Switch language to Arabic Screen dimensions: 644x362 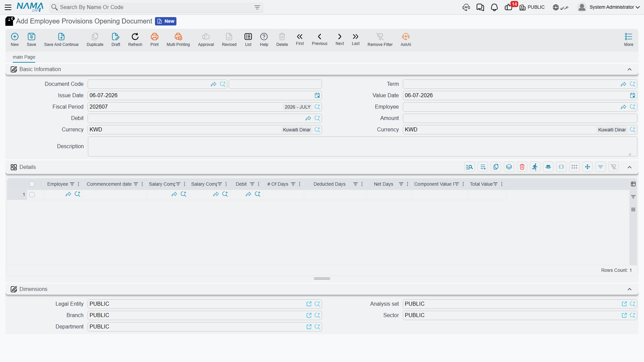click(560, 7)
